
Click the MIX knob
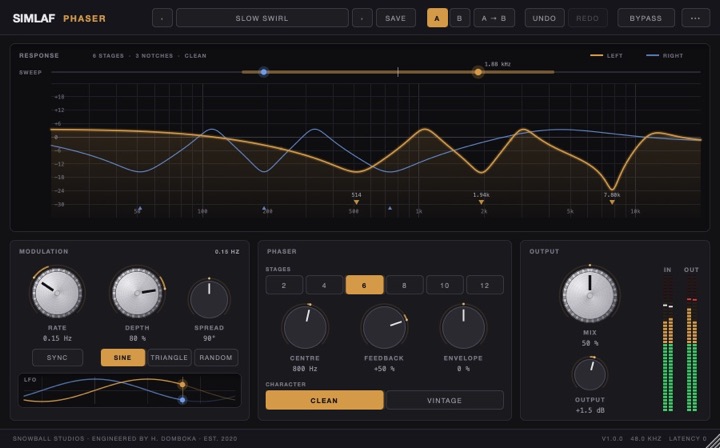pyautogui.click(x=590, y=295)
